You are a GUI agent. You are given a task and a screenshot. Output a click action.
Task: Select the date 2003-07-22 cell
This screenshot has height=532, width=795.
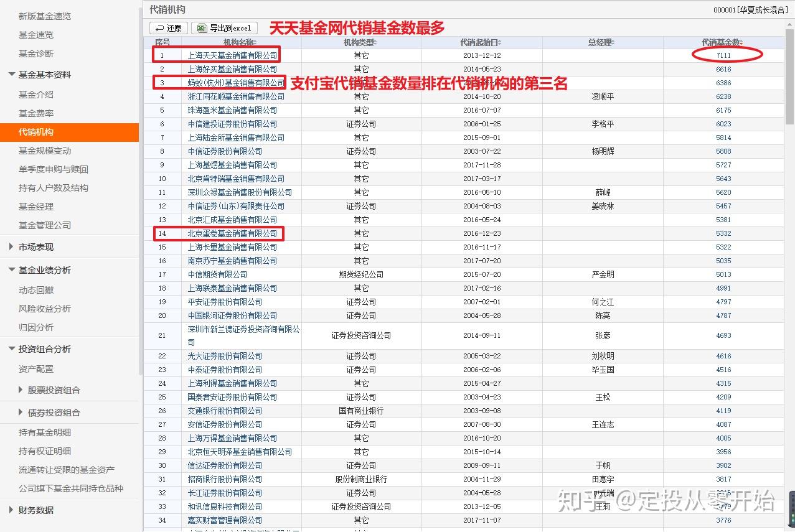click(x=482, y=151)
